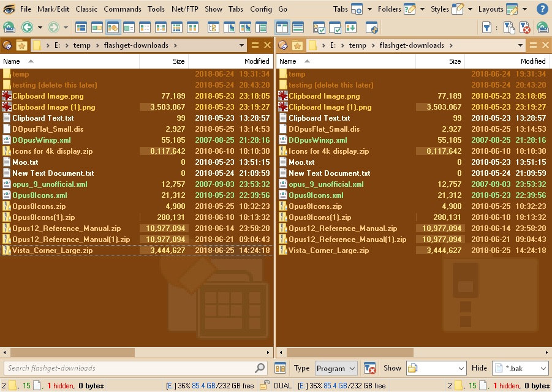Open the Mark/Edit menu
This screenshot has height=392, width=552.
click(53, 9)
